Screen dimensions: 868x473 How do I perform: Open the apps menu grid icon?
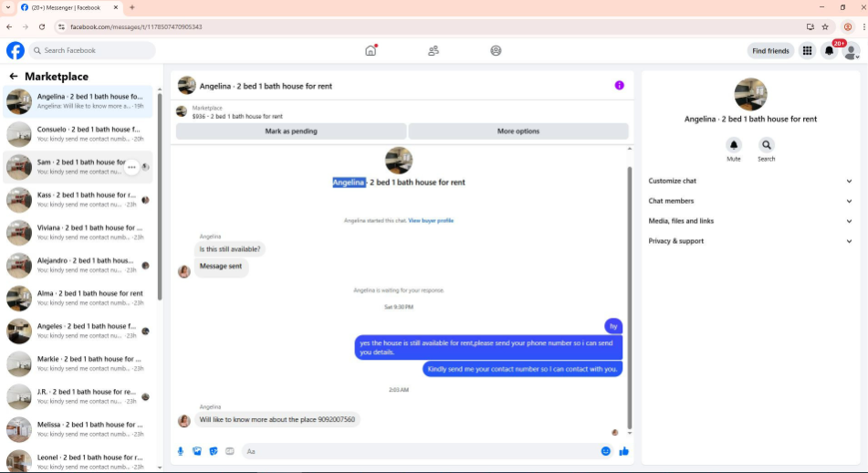click(807, 51)
